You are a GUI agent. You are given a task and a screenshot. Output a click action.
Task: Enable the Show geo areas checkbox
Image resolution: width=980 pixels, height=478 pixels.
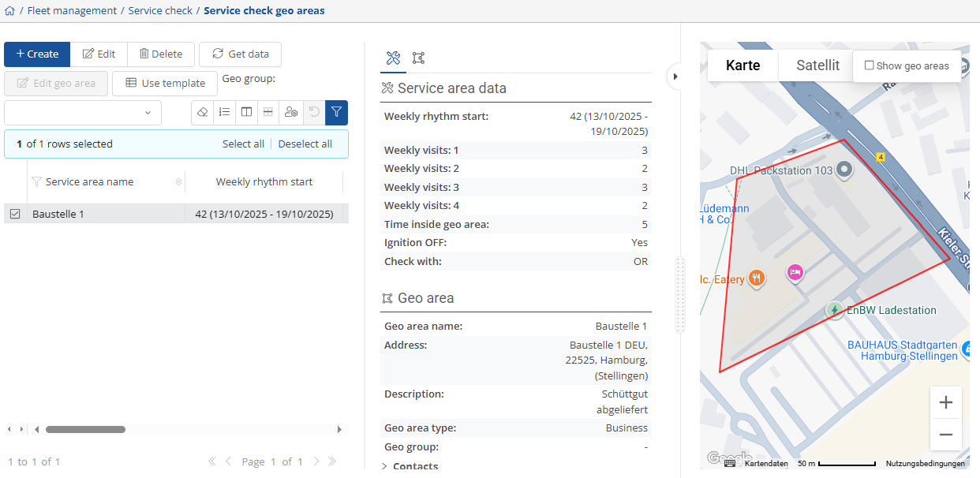point(870,65)
